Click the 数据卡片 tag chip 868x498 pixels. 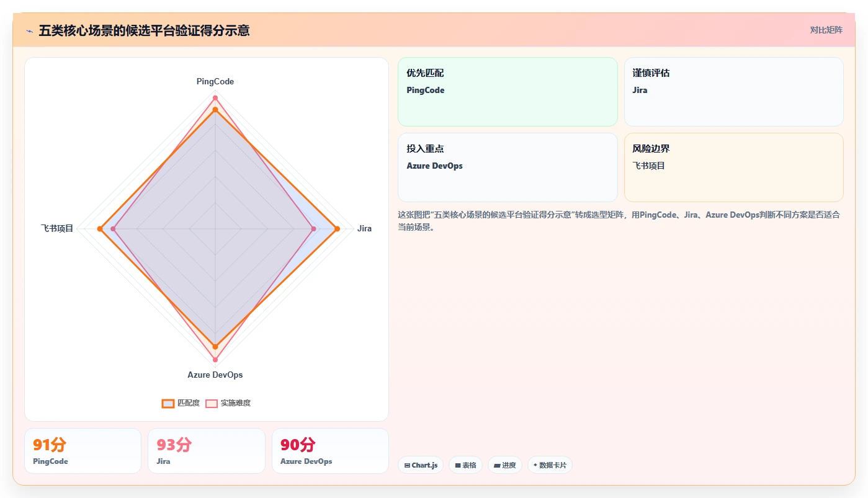coord(550,465)
